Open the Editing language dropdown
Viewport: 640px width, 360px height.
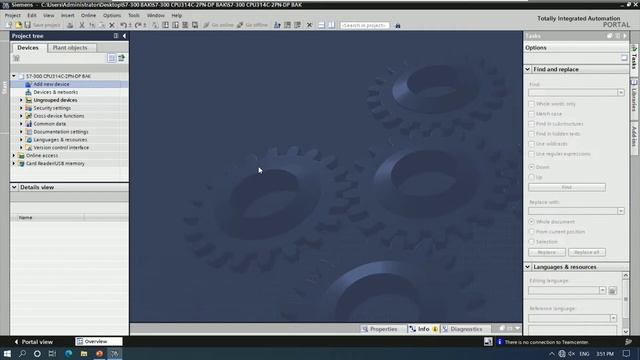coord(602,291)
